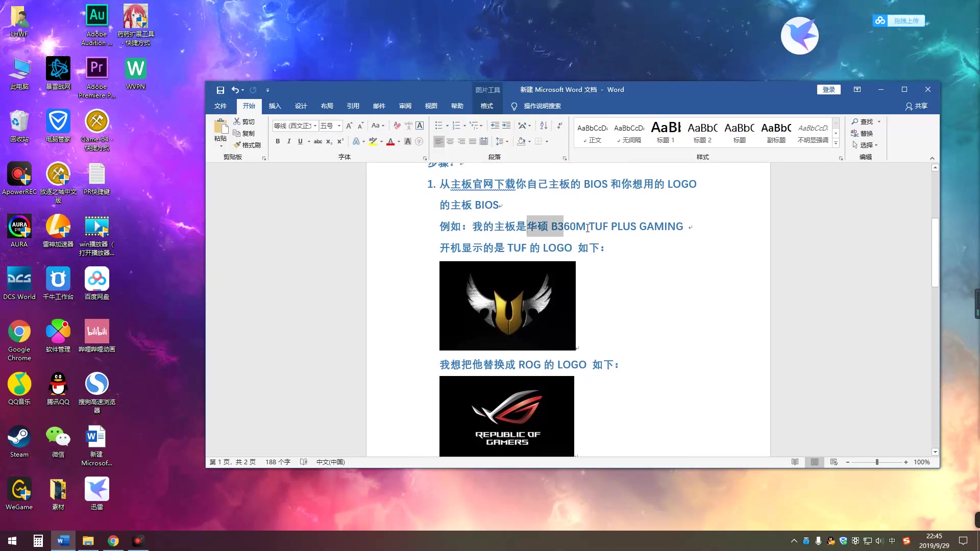Apply red font color
The width and height of the screenshot is (980, 551).
[x=390, y=141]
